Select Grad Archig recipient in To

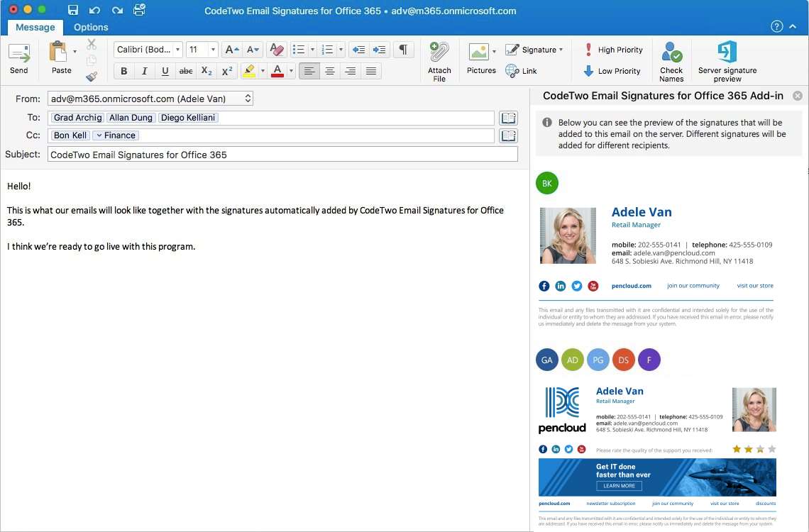click(x=78, y=118)
